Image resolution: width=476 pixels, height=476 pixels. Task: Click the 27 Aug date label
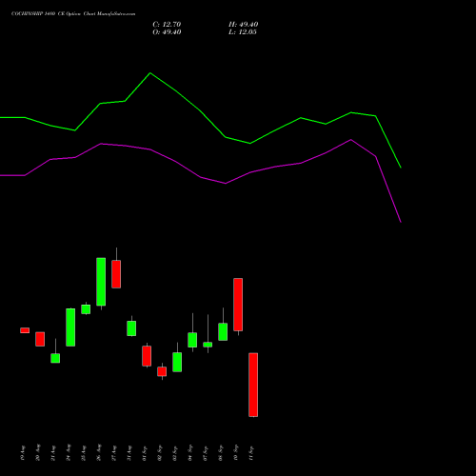tap(114, 453)
